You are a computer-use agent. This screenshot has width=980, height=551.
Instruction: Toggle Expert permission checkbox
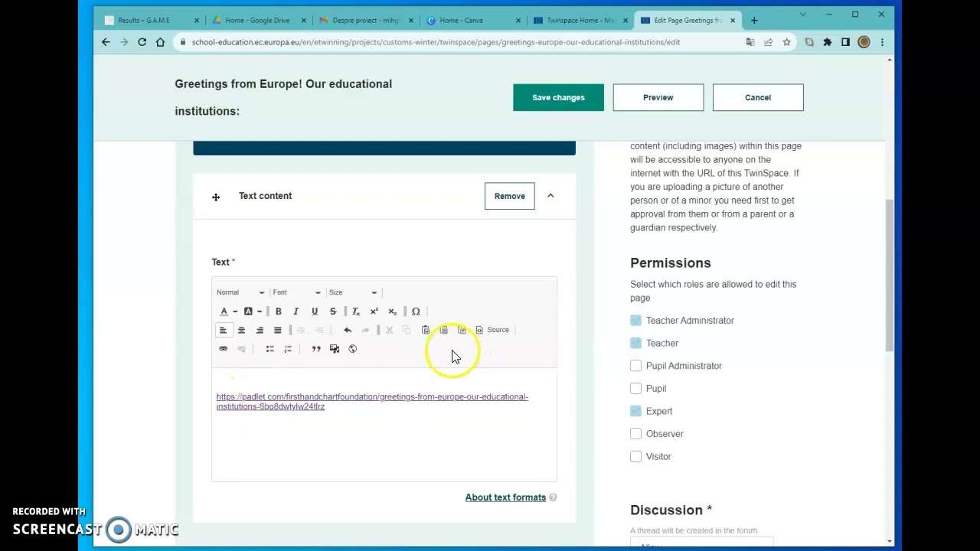(635, 411)
